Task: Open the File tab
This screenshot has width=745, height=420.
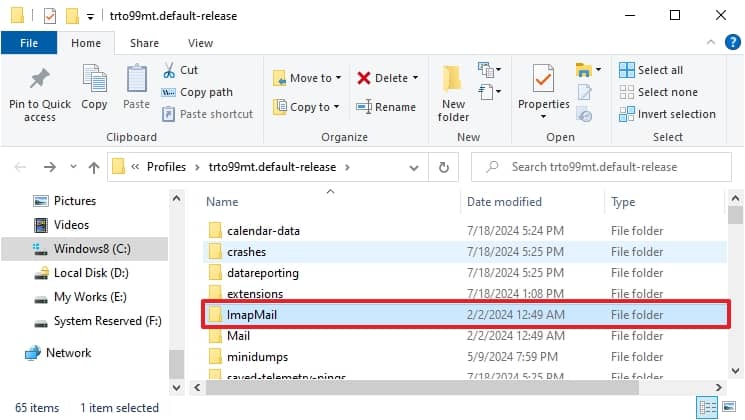Action: coord(29,43)
